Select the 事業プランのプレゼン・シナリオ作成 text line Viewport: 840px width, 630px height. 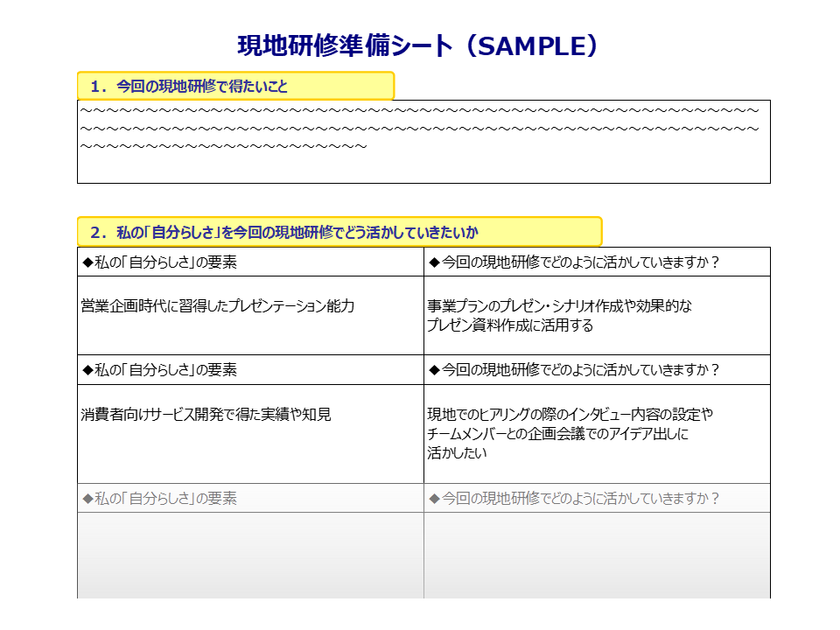point(560,306)
